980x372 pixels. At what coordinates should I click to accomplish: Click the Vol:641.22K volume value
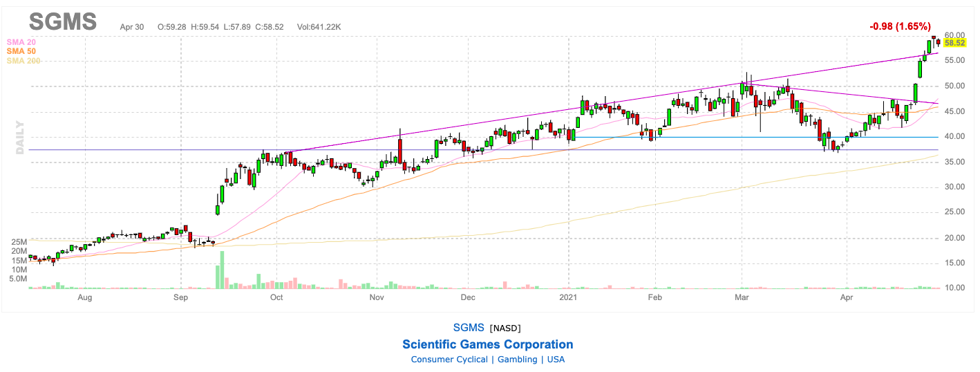[x=319, y=27]
